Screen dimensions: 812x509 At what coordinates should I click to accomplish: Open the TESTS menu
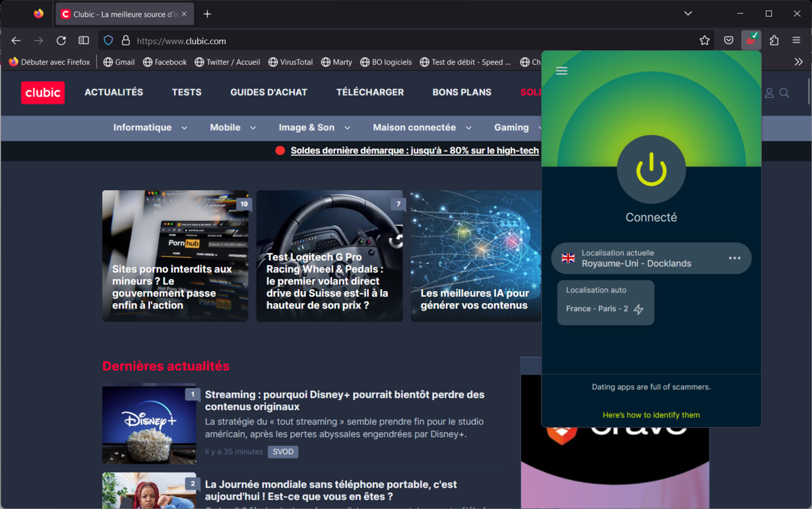tap(187, 92)
